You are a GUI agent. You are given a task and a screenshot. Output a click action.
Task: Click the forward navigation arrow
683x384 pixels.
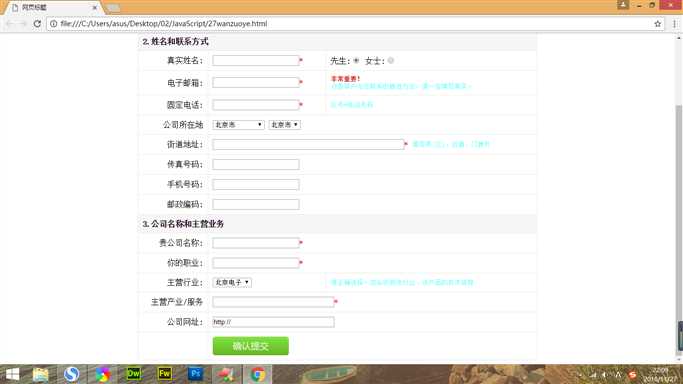23,24
